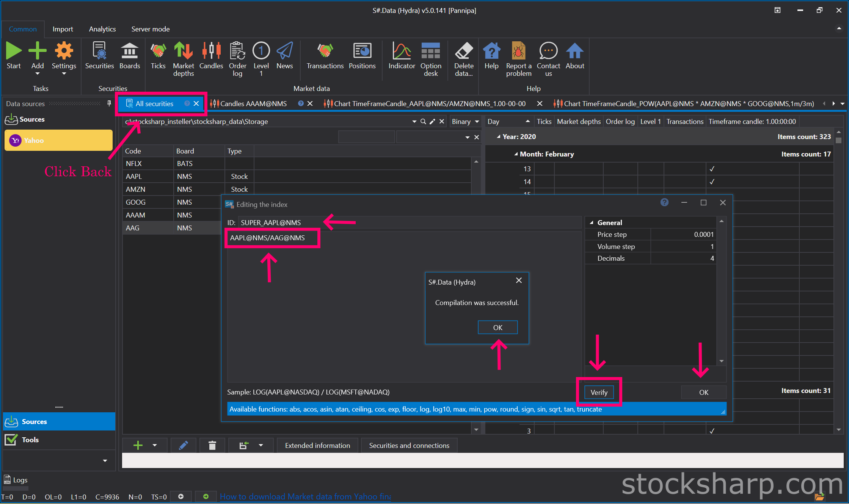Pin the Data sources panel
Viewport: 849px width, 504px height.
pos(109,103)
